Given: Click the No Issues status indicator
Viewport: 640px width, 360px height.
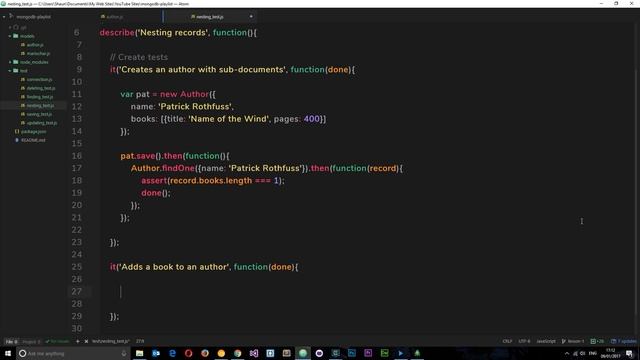Looking at the screenshot, I should coord(57,341).
